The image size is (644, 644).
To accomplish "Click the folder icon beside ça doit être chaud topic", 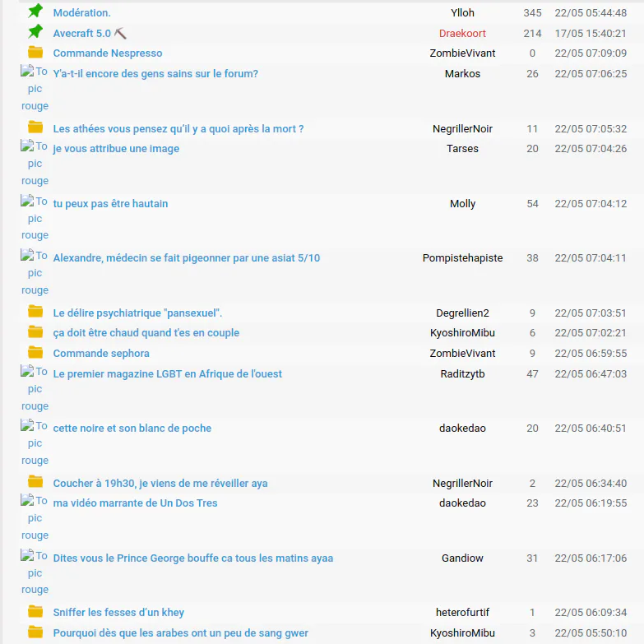I will [35, 331].
